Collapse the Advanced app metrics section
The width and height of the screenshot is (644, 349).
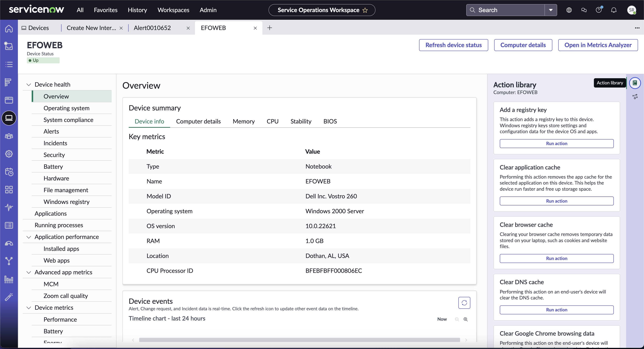[29, 273]
